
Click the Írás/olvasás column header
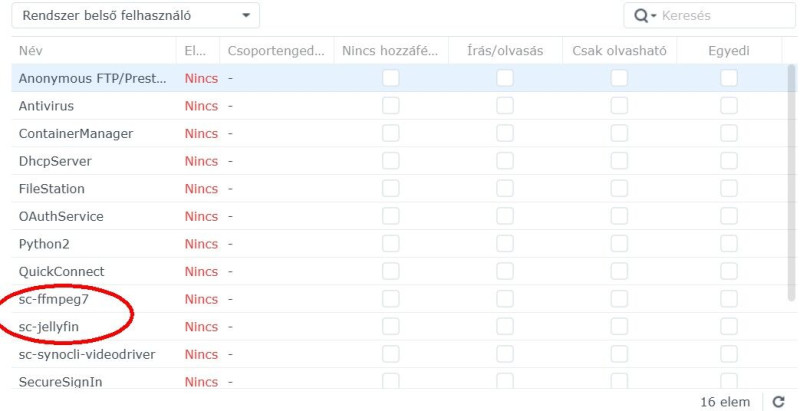505,50
